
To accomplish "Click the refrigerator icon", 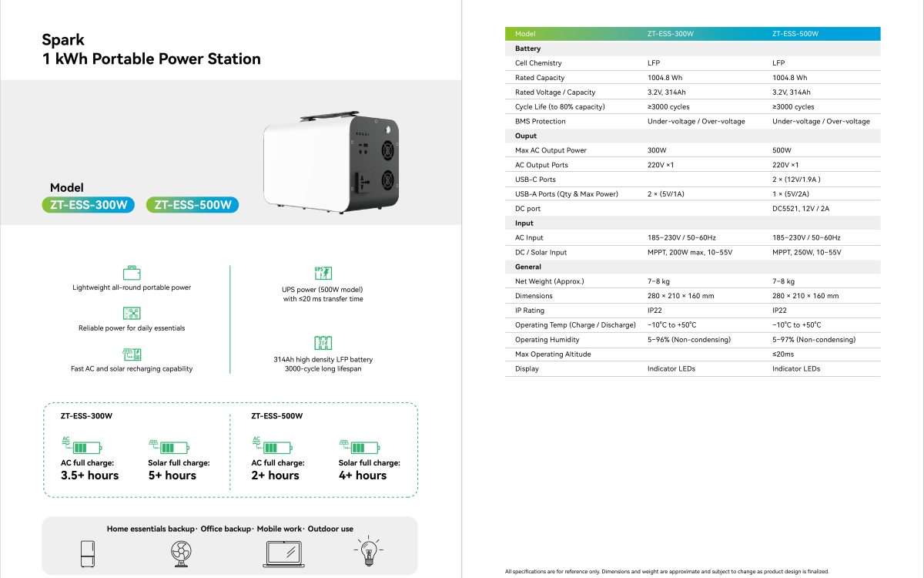I will tap(89, 553).
